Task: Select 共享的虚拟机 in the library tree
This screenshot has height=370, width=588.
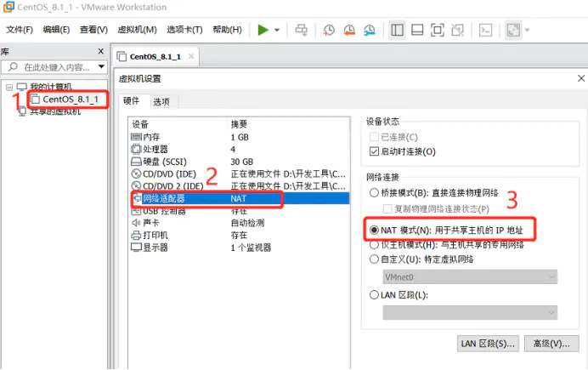Action: point(55,111)
